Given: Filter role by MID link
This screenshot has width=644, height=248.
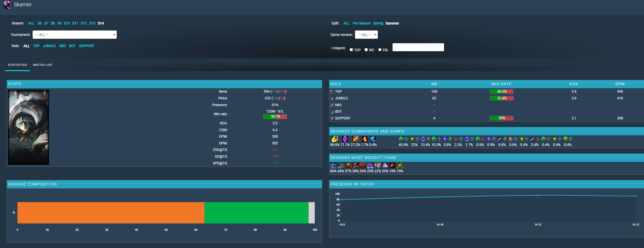Looking at the screenshot, I should [x=63, y=46].
